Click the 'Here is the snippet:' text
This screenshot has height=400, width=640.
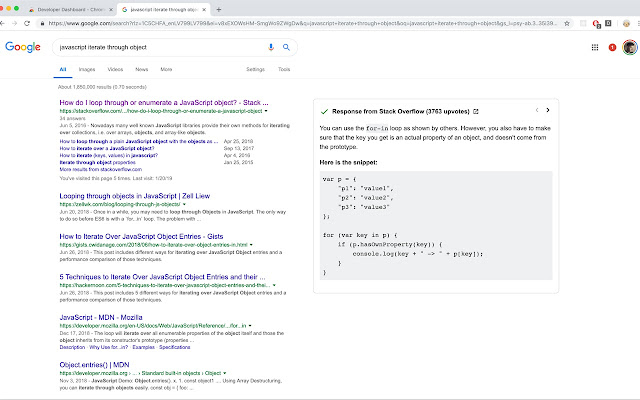(x=349, y=162)
